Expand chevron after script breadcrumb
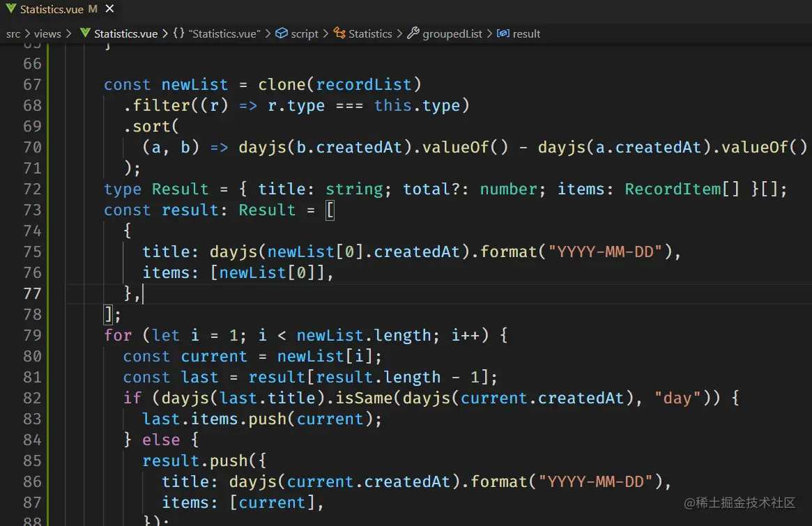This screenshot has width=812, height=526. pyautogui.click(x=325, y=33)
